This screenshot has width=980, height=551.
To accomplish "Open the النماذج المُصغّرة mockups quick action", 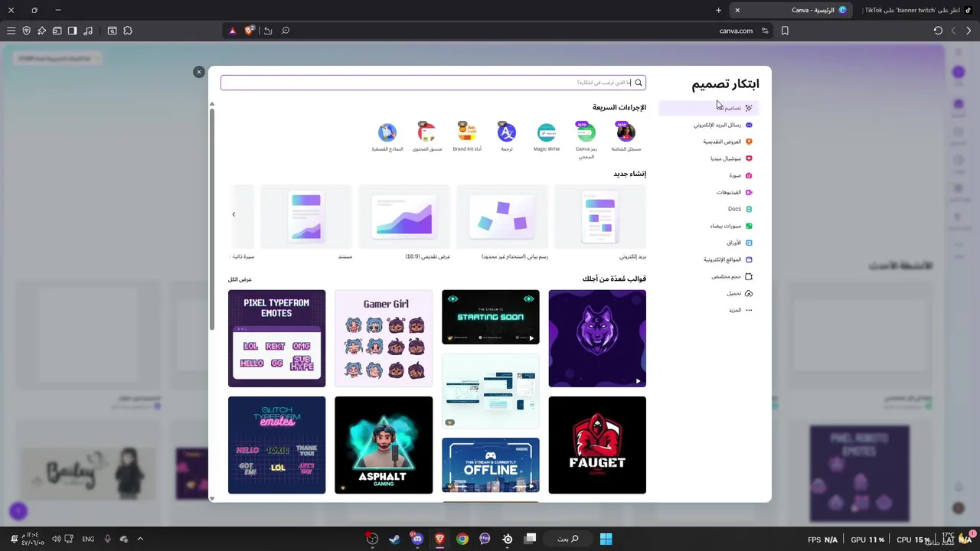I will pyautogui.click(x=387, y=138).
